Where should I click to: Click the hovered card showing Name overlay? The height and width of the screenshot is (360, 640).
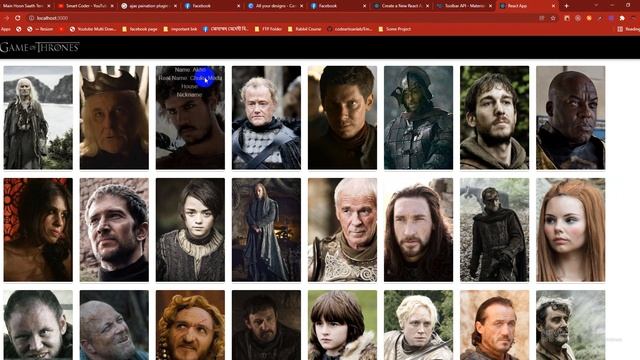tap(190, 118)
